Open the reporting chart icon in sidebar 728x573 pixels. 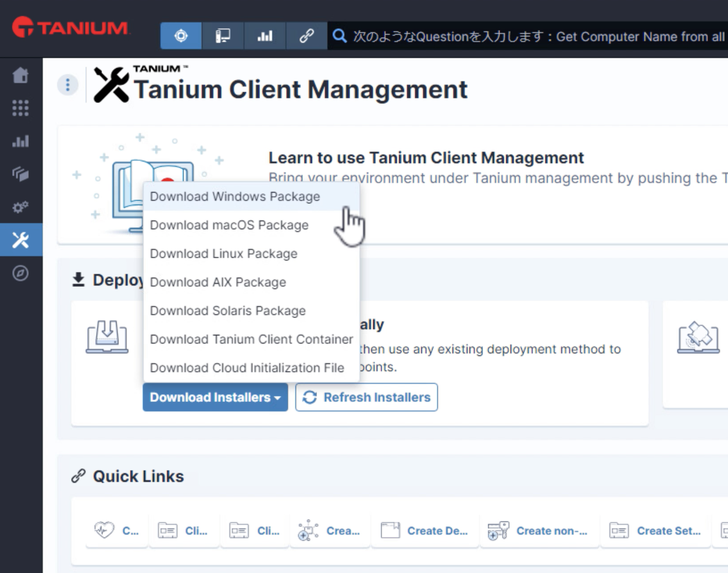21,141
